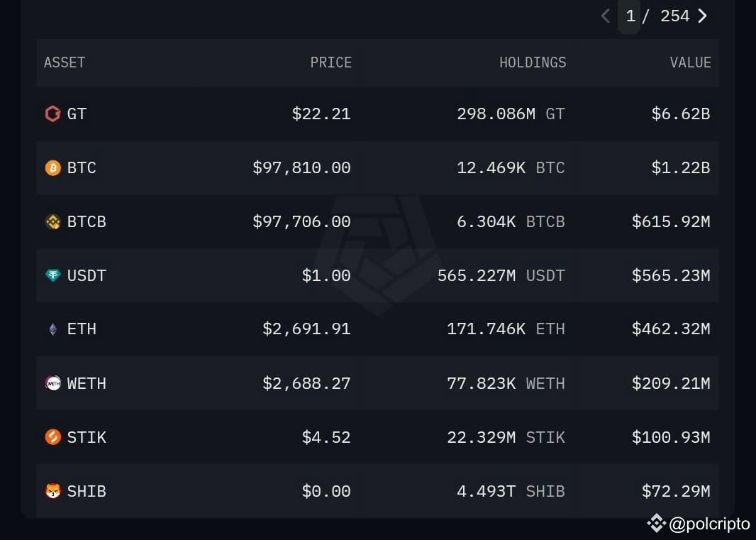Open the GT asset name link

click(x=77, y=114)
